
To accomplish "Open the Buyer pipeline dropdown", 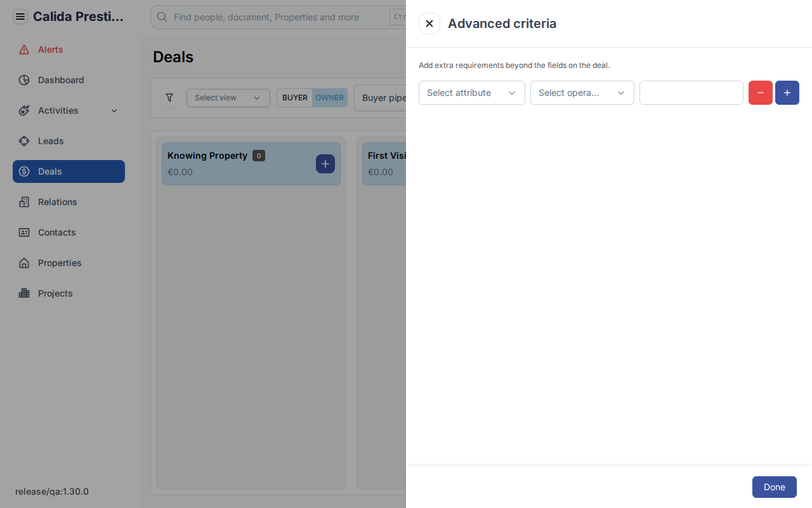I will (380, 98).
